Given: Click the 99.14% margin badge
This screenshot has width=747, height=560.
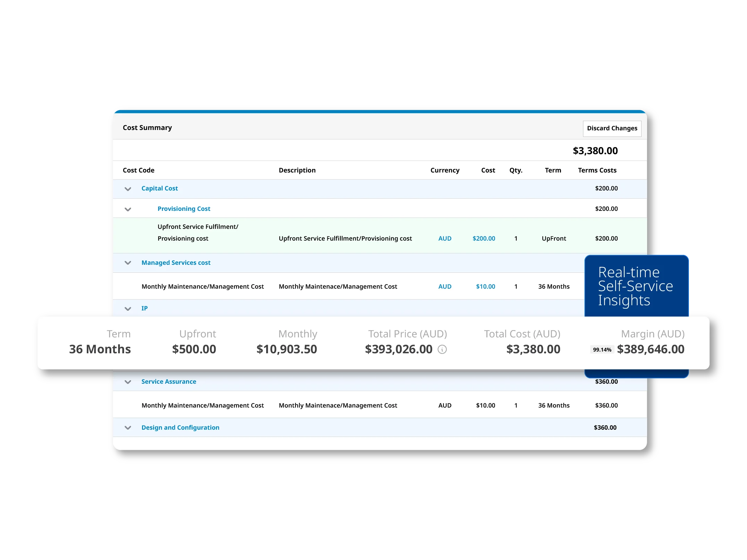Looking at the screenshot, I should 602,350.
